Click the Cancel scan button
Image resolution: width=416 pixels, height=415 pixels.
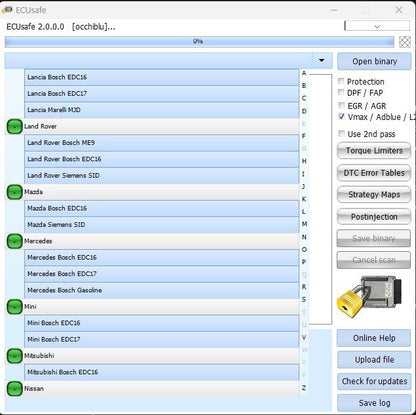pyautogui.click(x=374, y=260)
